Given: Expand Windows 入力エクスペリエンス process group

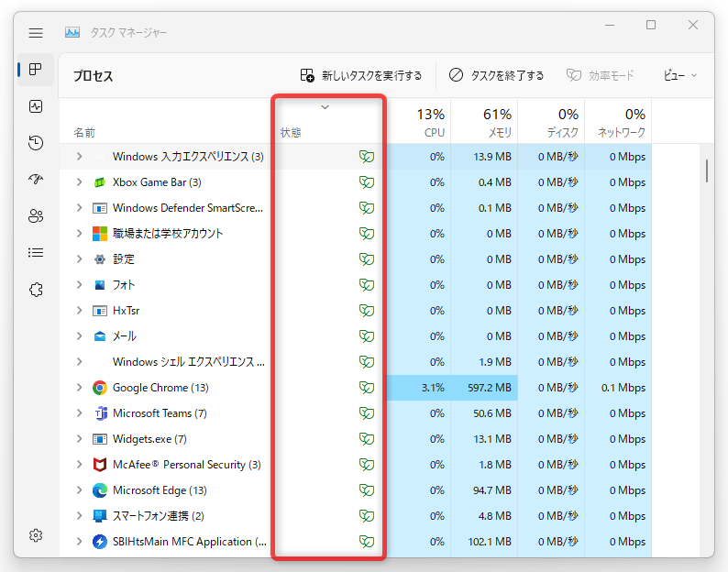Looking at the screenshot, I should [80, 157].
